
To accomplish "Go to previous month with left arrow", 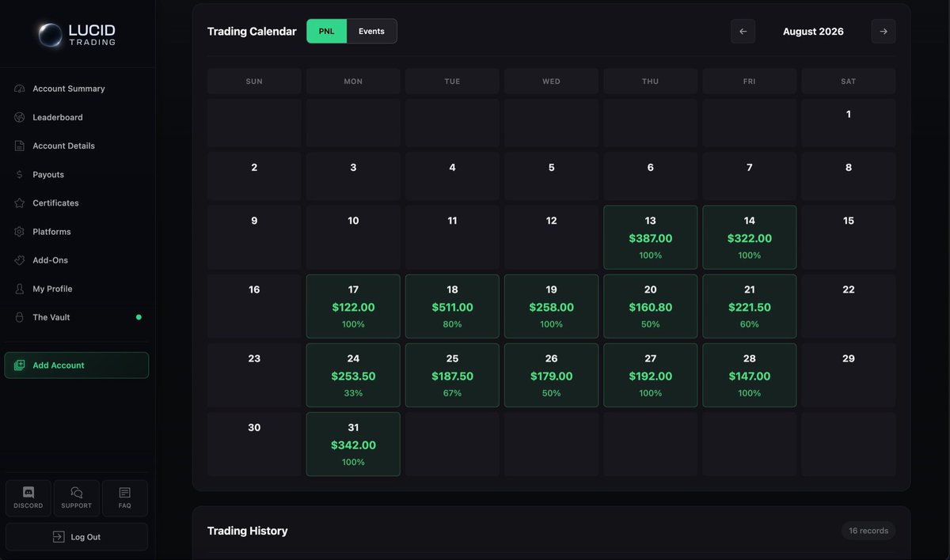I will click(743, 32).
